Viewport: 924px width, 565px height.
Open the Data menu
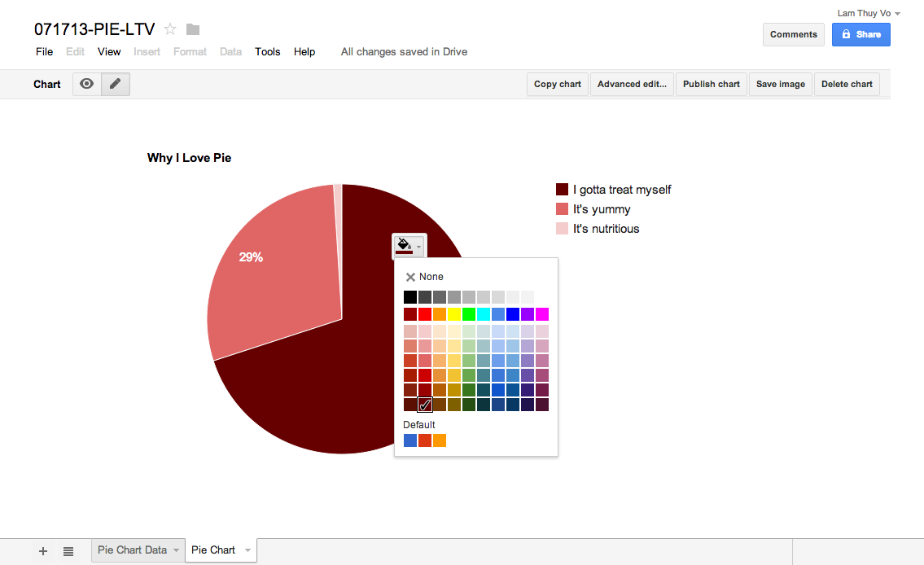click(x=230, y=52)
